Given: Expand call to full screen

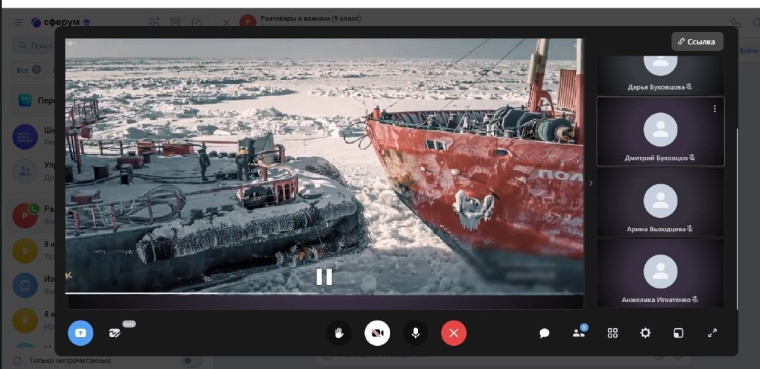Looking at the screenshot, I should click(x=712, y=333).
